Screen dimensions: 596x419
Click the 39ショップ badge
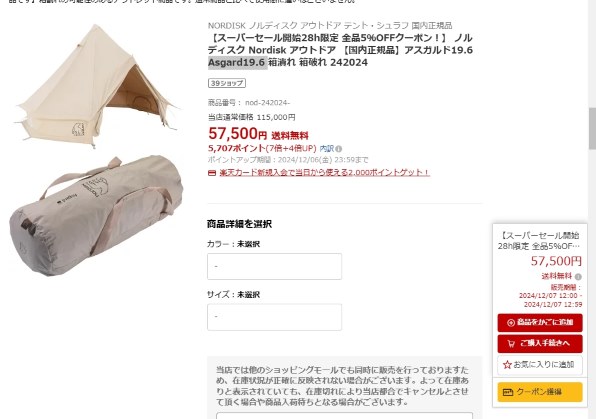click(x=227, y=83)
